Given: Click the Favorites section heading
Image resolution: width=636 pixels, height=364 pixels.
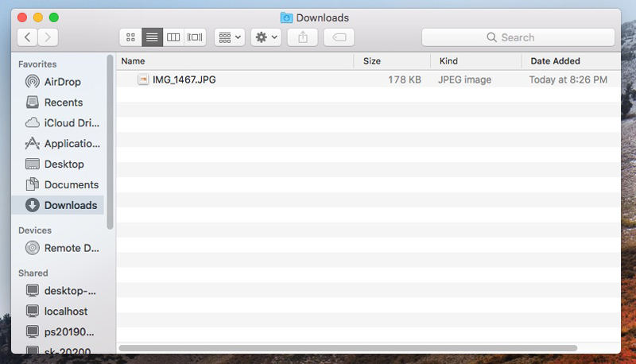Looking at the screenshot, I should click(37, 64).
